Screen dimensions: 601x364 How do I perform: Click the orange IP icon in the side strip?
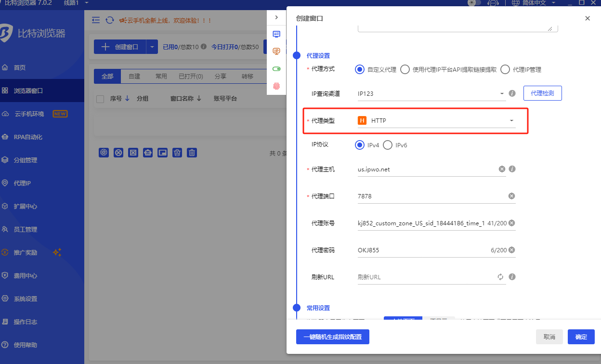276,51
